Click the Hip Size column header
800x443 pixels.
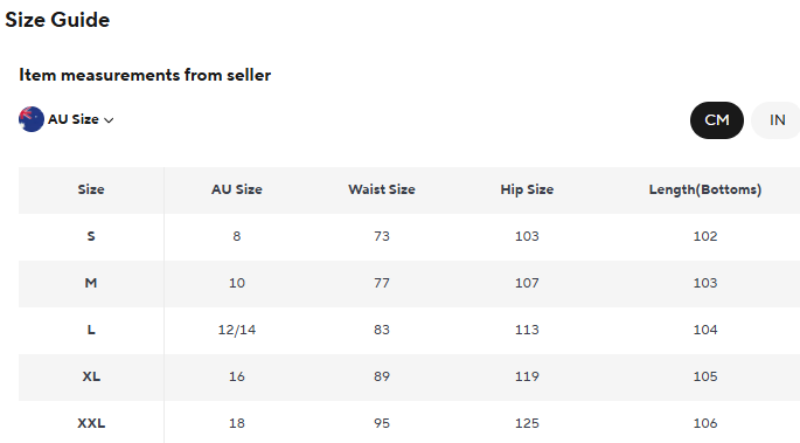tap(527, 190)
